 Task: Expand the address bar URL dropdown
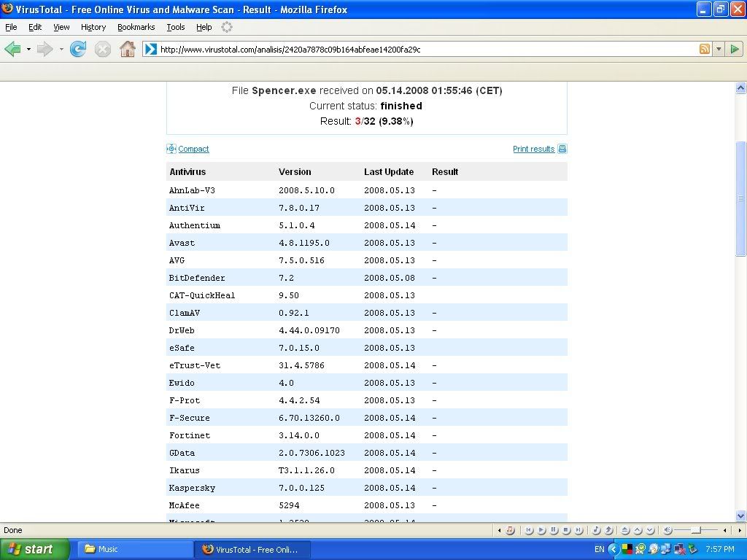tap(719, 50)
